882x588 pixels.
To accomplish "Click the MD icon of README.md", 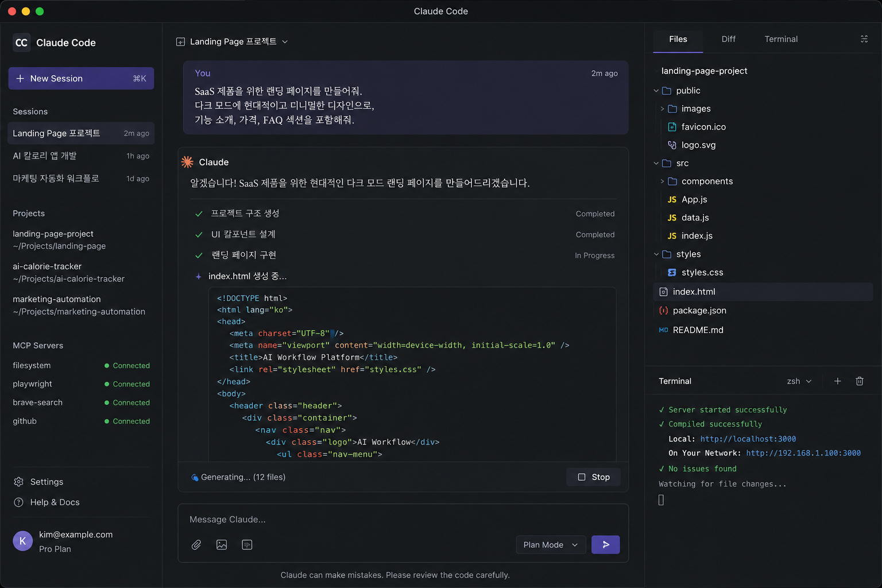I will click(x=663, y=330).
